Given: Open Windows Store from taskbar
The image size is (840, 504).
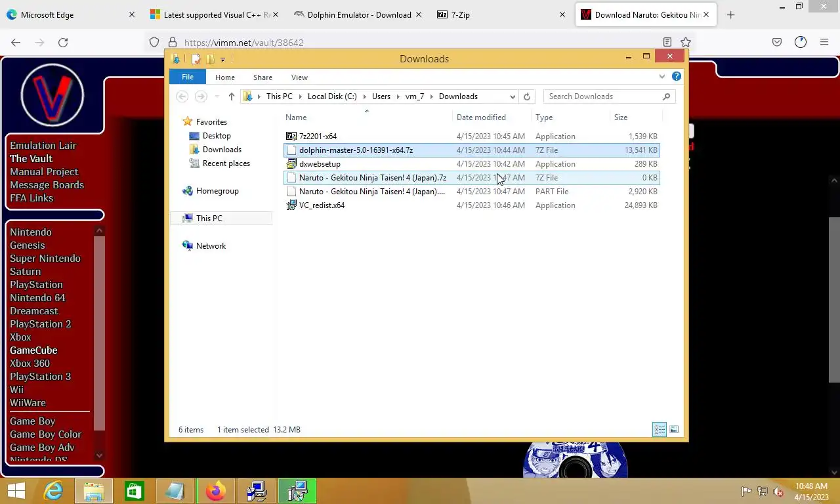Looking at the screenshot, I should pos(135,491).
